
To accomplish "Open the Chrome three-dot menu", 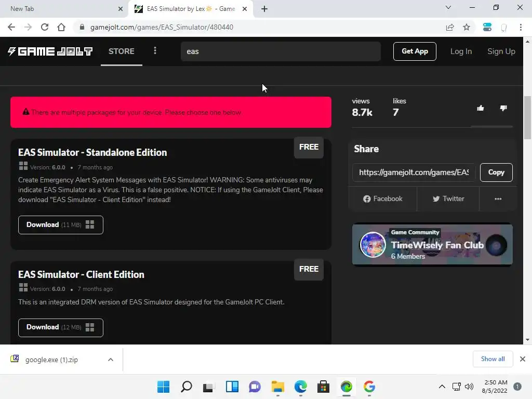I will [521, 27].
